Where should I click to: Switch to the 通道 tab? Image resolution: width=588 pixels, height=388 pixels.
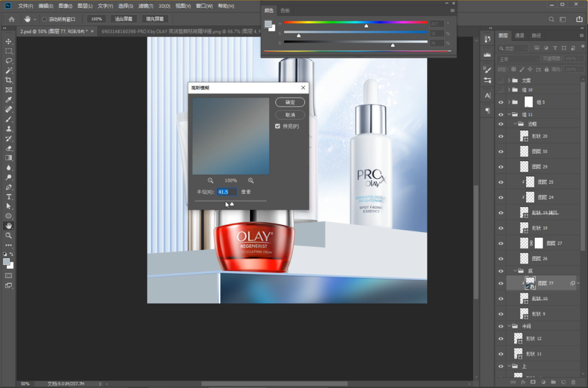pyautogui.click(x=519, y=35)
